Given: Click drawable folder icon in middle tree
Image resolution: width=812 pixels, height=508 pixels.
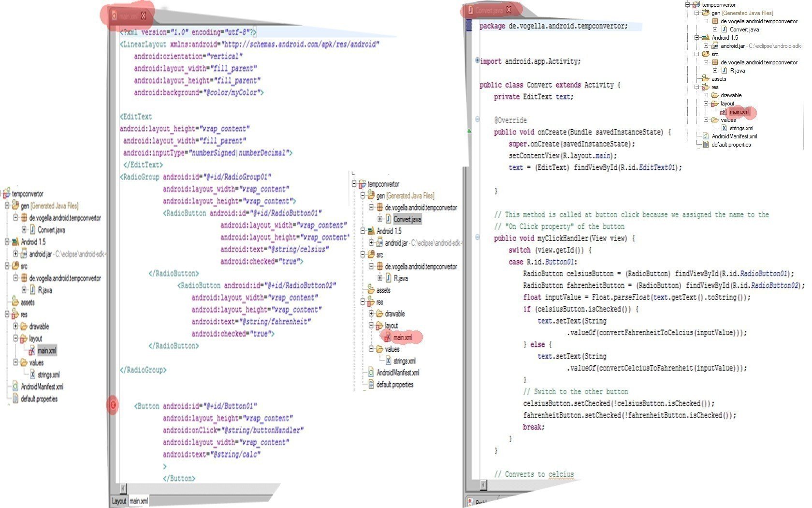Looking at the screenshot, I should [379, 314].
